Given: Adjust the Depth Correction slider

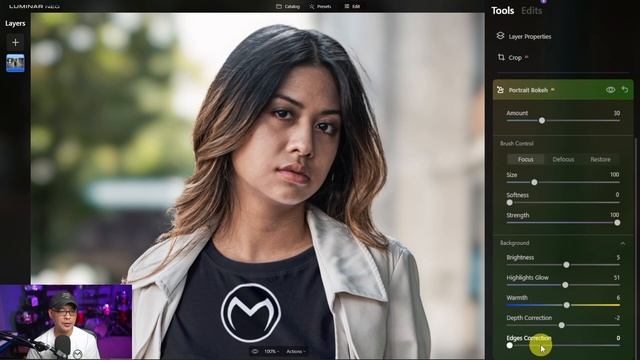Looking at the screenshot, I should (562, 325).
